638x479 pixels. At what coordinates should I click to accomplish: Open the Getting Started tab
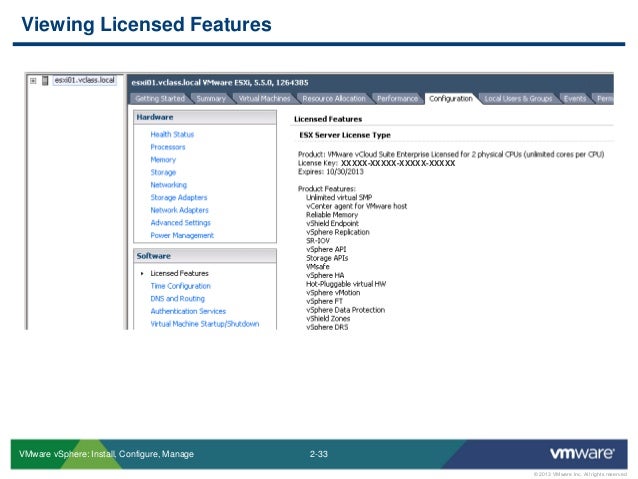160,98
